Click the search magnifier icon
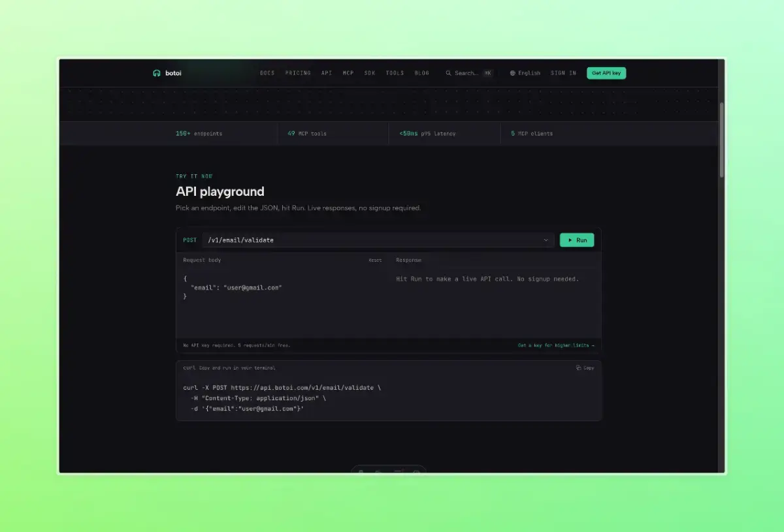 [x=448, y=73]
